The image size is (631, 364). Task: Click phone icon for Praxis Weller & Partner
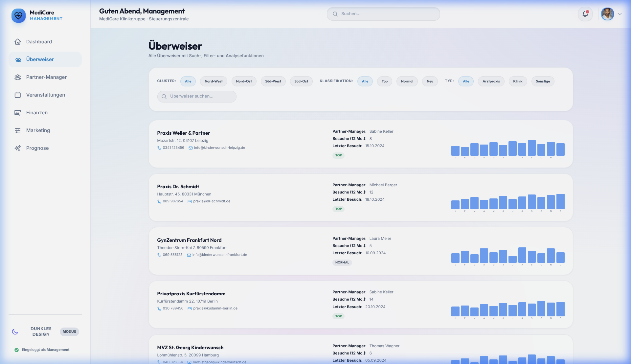(x=159, y=148)
